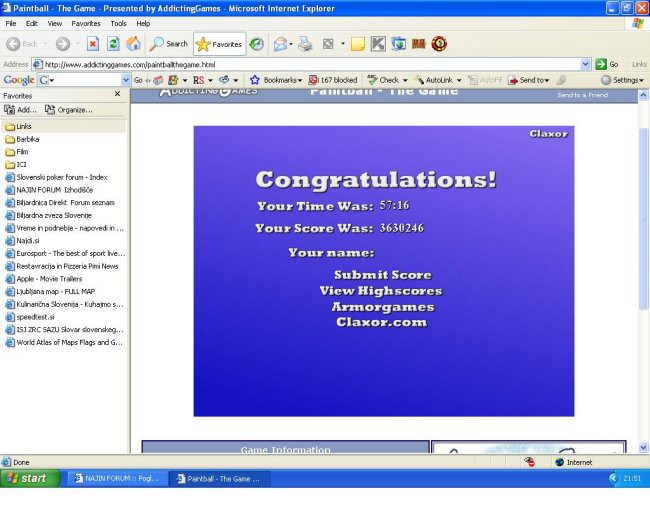Open the Mail envelope toolbar icon
This screenshot has height=510, width=650.
tap(281, 44)
